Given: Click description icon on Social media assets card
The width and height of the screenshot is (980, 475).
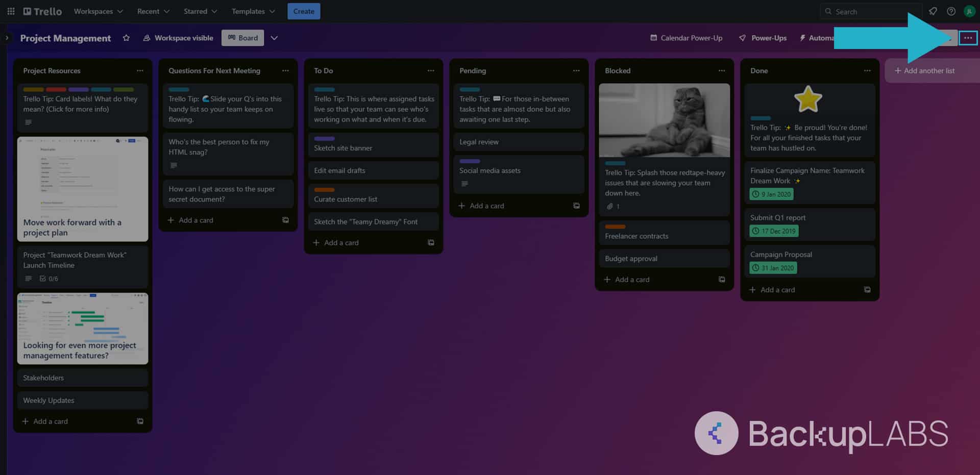Looking at the screenshot, I should [x=464, y=184].
